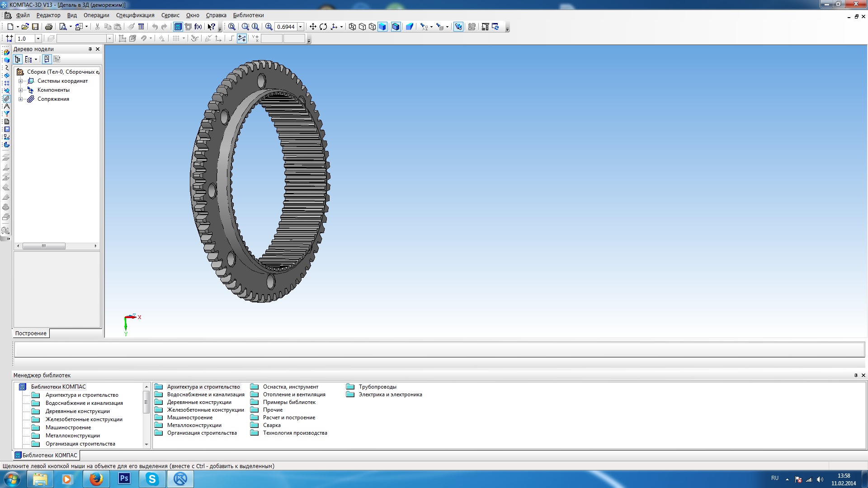Screen dimensions: 868x488
Task: Open the Машиностроение library folder in list
Action: pos(189,418)
